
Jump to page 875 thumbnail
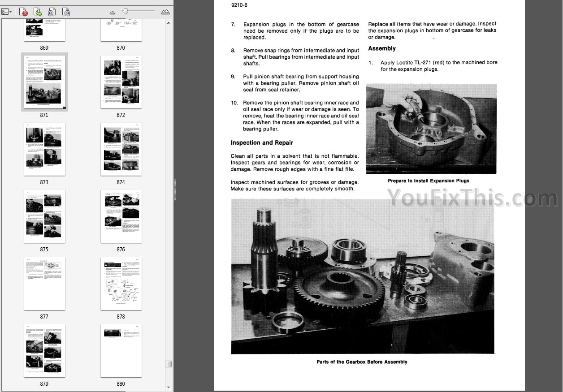(x=44, y=216)
